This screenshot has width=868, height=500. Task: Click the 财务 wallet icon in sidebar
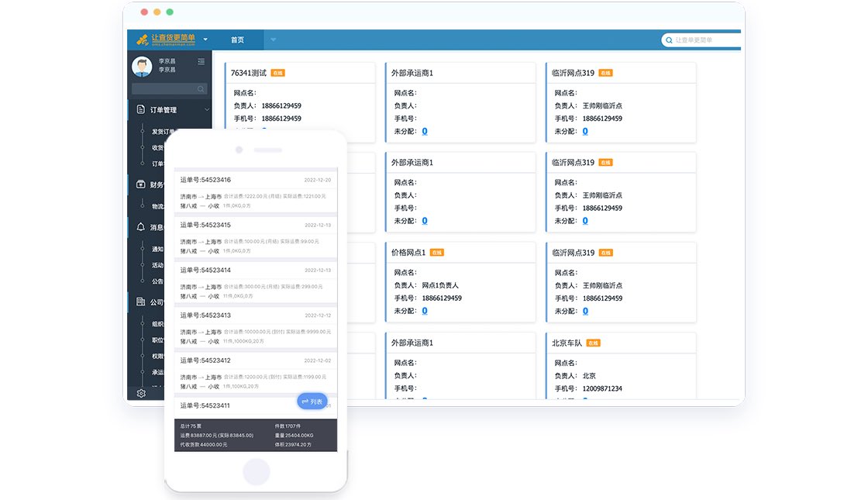[141, 184]
